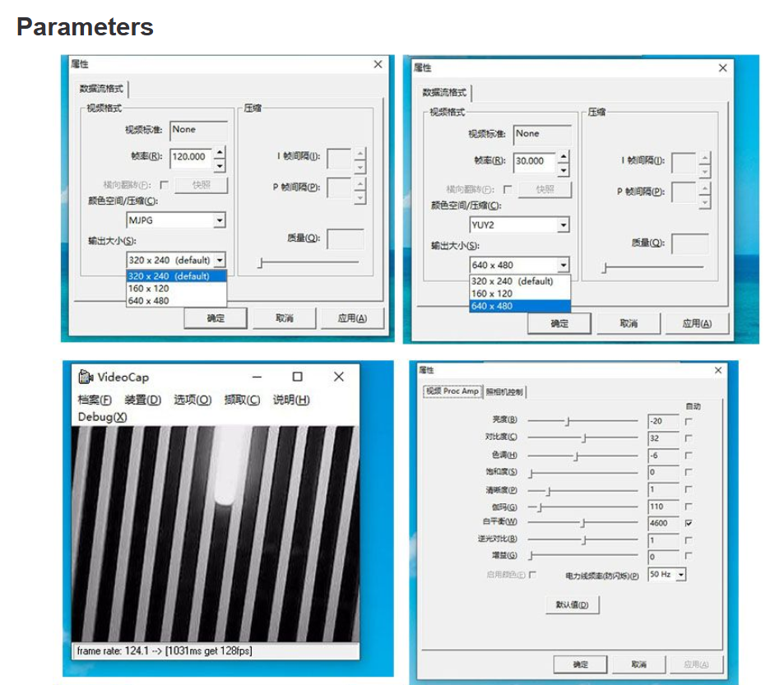The width and height of the screenshot is (784, 685).
Task: Click the 应用(A) button in the MJPG dialog
Action: pos(352,318)
